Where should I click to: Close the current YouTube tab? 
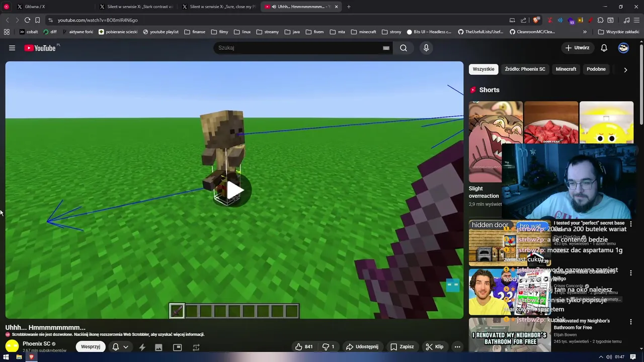coord(336,7)
